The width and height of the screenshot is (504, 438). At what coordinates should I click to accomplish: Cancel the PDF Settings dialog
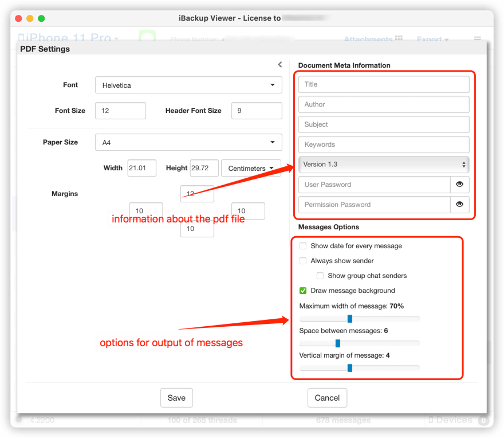pos(327,397)
